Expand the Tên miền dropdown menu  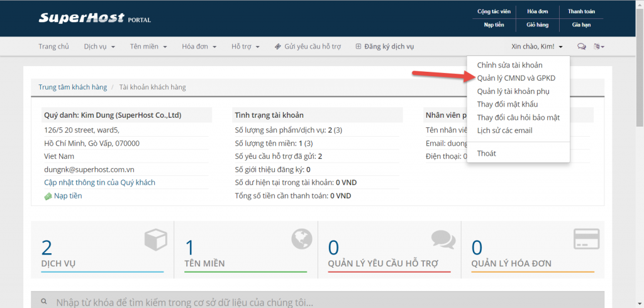click(x=148, y=47)
